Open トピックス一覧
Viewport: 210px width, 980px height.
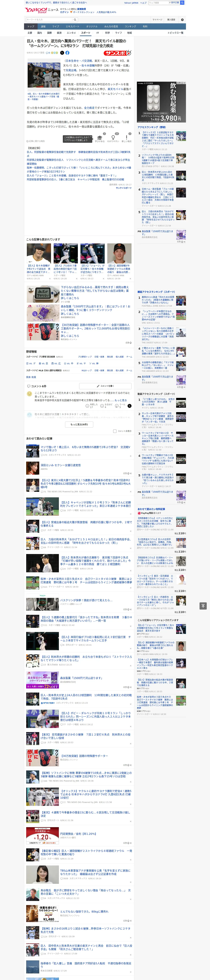(x=175, y=33)
